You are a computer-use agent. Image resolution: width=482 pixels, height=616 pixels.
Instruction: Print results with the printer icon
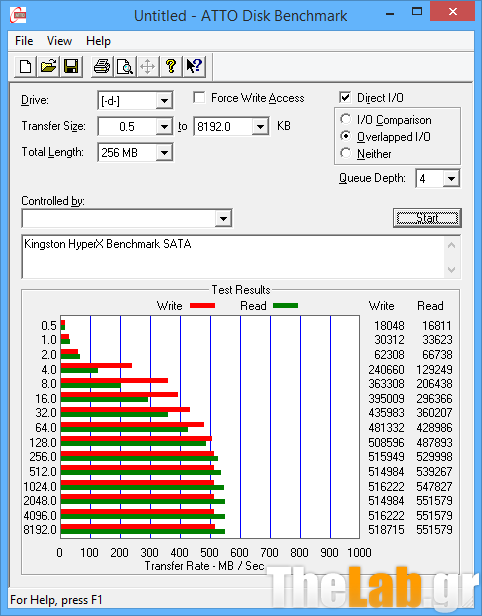[102, 66]
